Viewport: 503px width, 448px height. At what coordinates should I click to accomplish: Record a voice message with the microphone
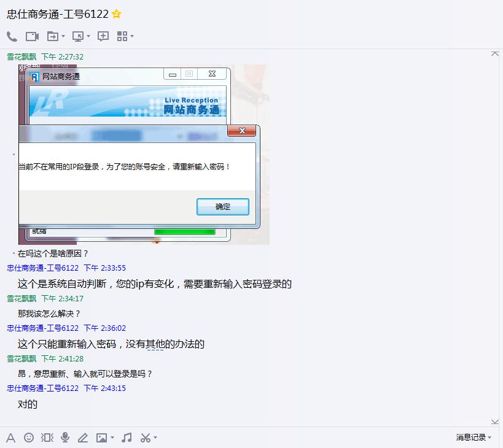click(x=65, y=438)
